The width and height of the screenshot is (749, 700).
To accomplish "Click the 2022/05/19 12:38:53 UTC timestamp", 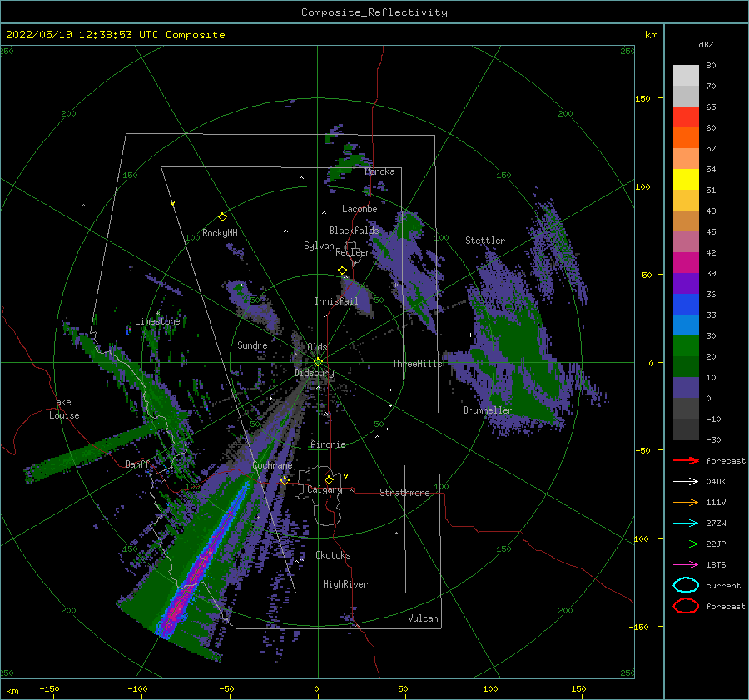I will [116, 35].
